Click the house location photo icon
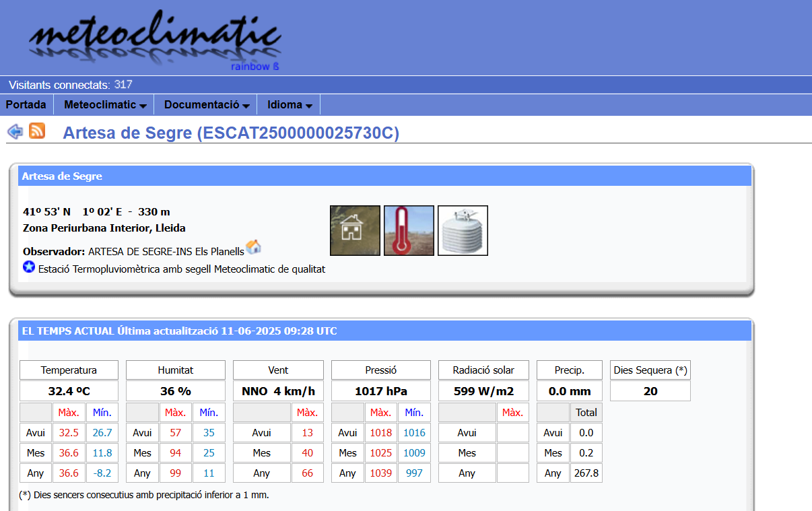The image size is (812, 511). coord(355,230)
